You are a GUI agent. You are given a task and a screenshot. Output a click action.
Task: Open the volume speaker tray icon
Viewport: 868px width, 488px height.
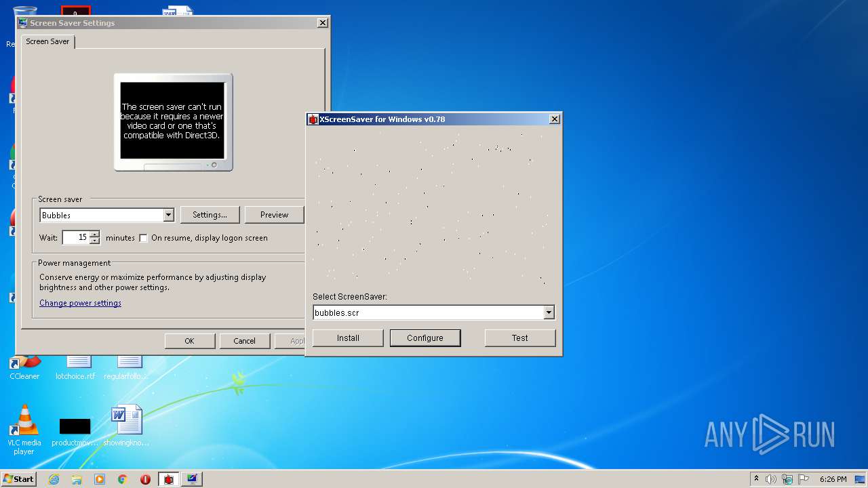[x=771, y=479]
